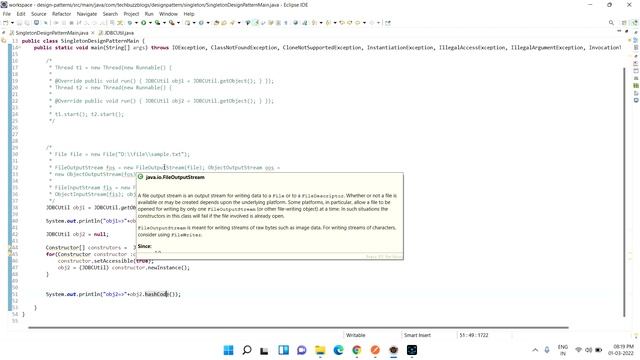The width and height of the screenshot is (640, 360).
Task: Open the Search menu
Action: coord(110,14)
